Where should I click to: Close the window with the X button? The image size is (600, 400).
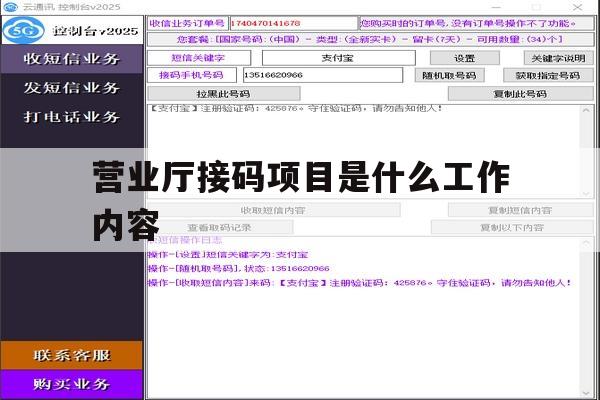[578, 7]
